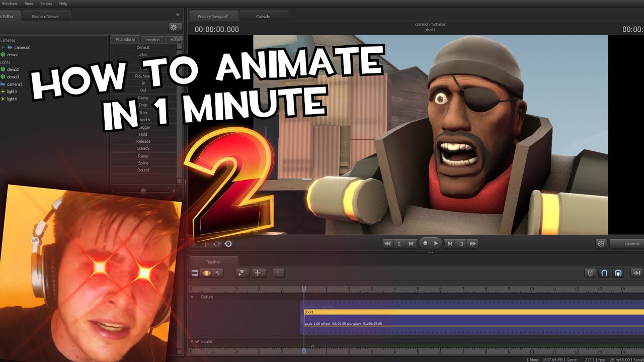Toggle the timeline lock playhead icon

[591, 273]
